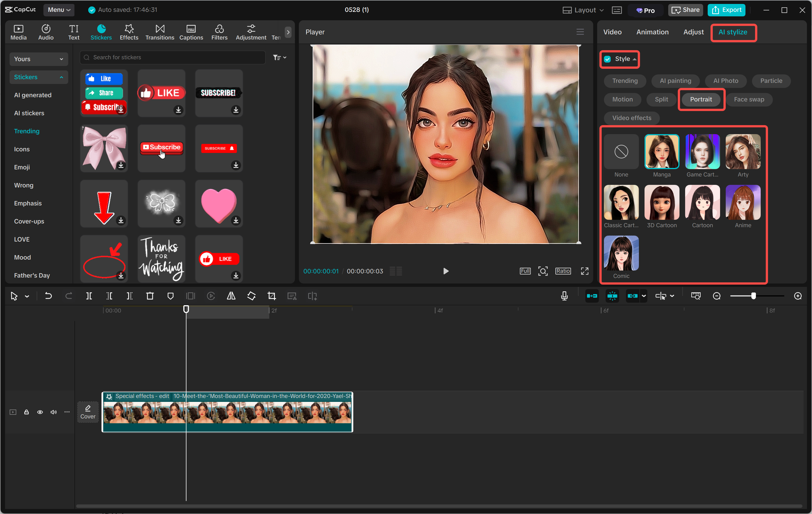Toggle visibility of the video track

[40, 412]
